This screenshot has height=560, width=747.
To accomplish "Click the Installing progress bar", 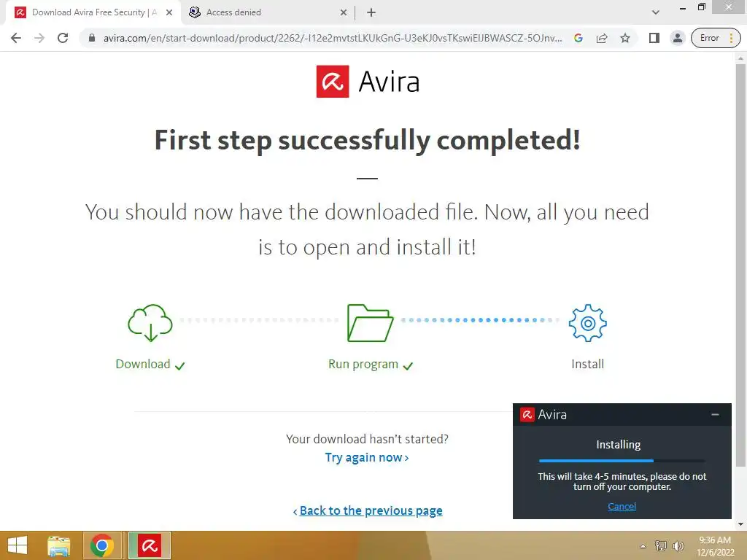I will 622,461.
